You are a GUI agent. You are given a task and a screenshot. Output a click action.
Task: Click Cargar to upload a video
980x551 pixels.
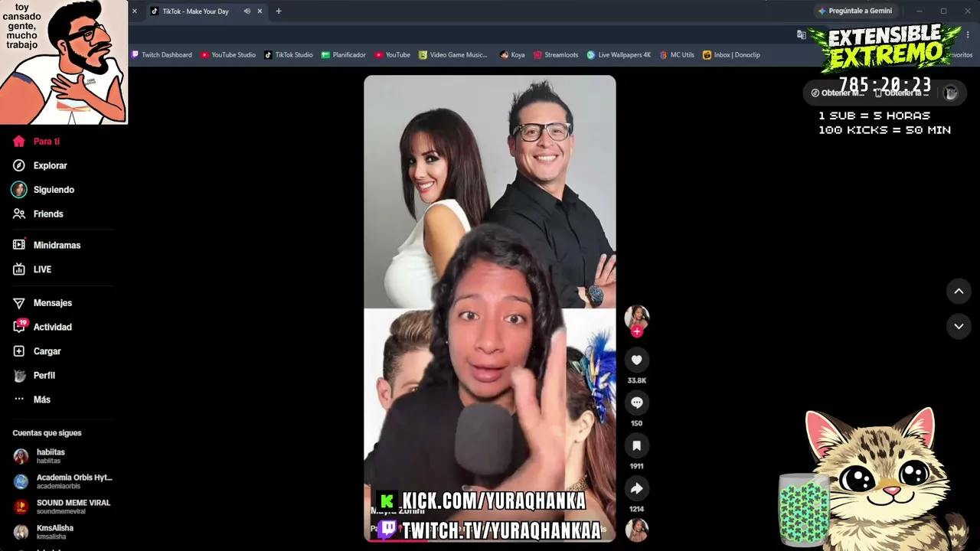pos(37,351)
